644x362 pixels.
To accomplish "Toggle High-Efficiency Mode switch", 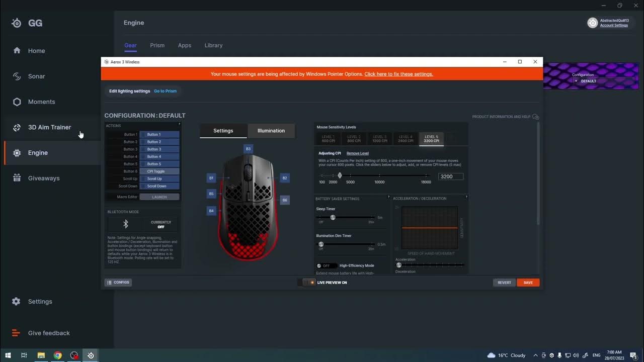I will tap(326, 265).
